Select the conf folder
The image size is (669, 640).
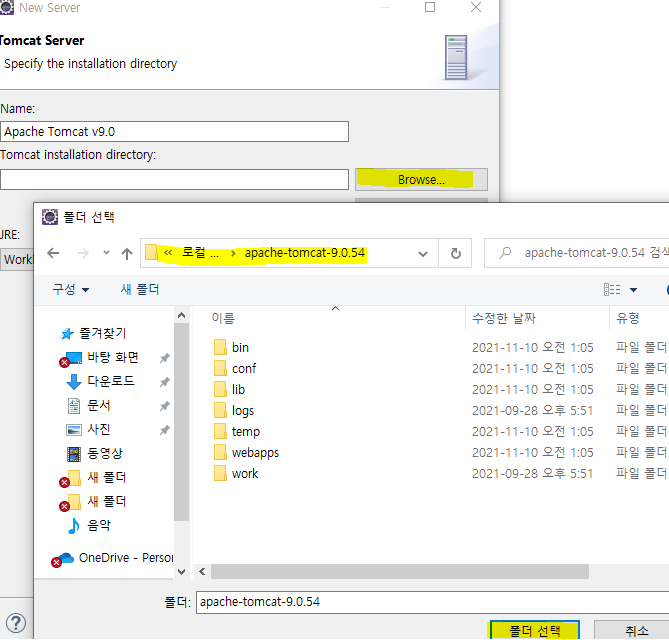click(x=235, y=368)
